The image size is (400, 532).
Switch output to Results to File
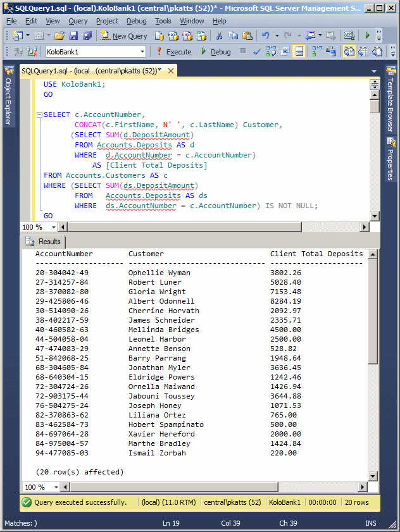[x=377, y=52]
